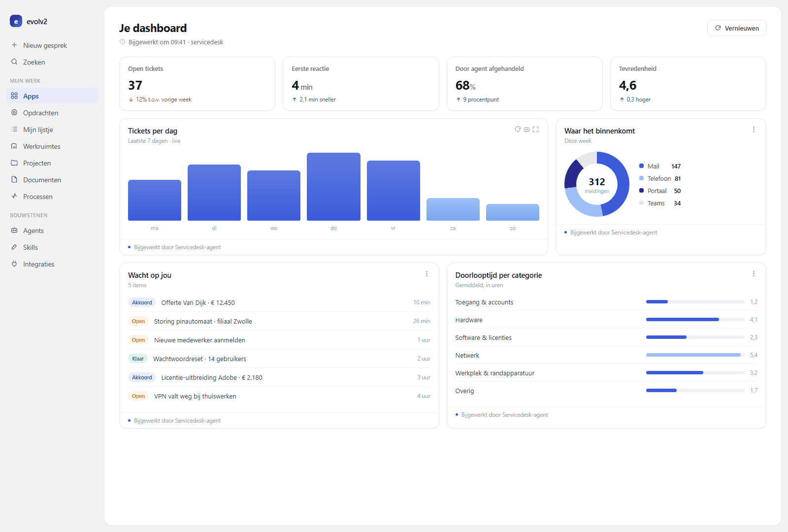788x532 pixels.
Task: Open Projecten folder item
Action: [x=52, y=163]
